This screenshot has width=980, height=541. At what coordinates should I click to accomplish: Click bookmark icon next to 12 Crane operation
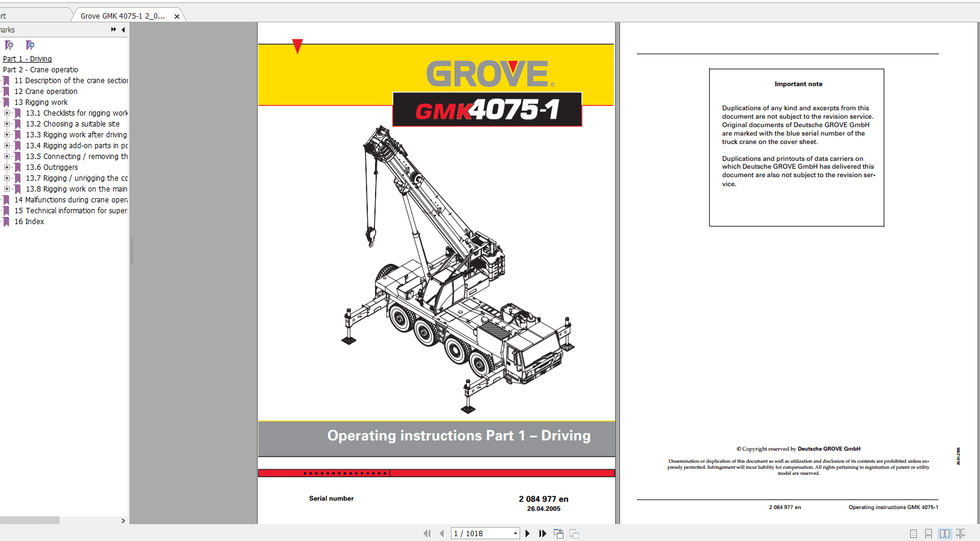tap(6, 92)
